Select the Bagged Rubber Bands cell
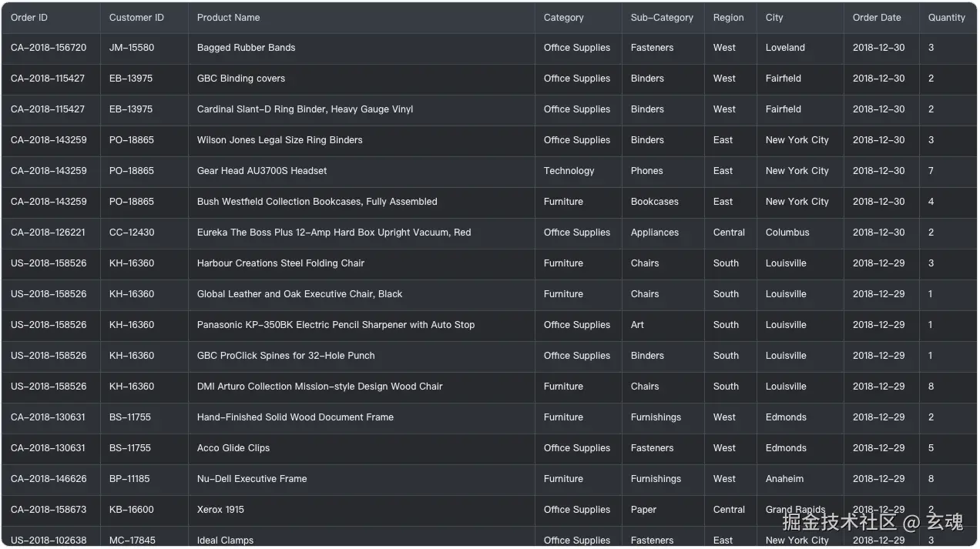Viewport: 980px width, 549px height. tap(246, 48)
